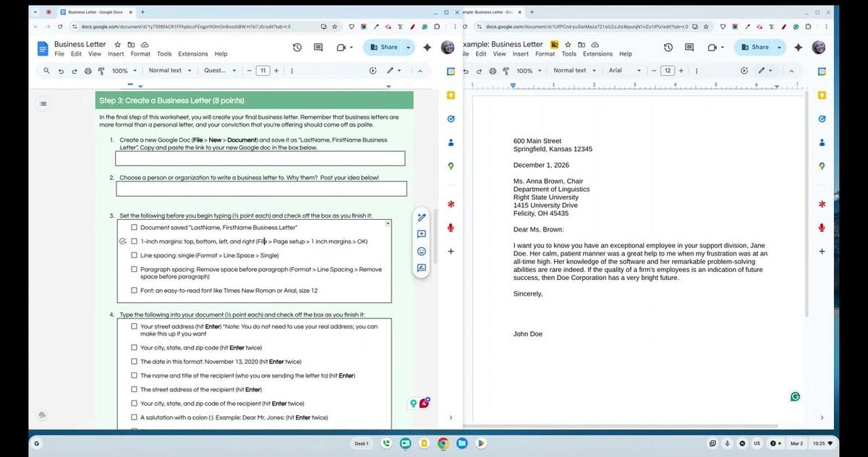This screenshot has width=868, height=457.
Task: Click Share on the example document
Action: 758,47
